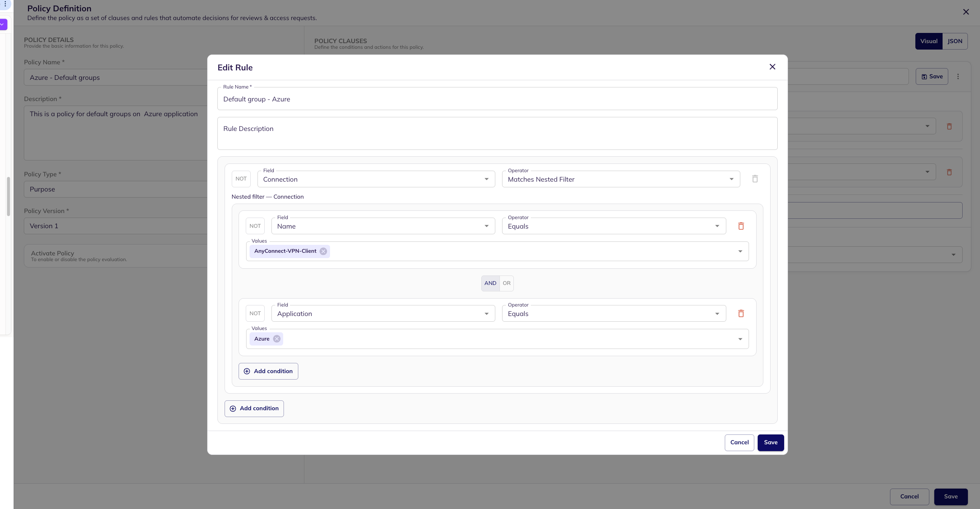Switch to the JSON view tab
Image resolution: width=980 pixels, height=509 pixels.
(955, 41)
